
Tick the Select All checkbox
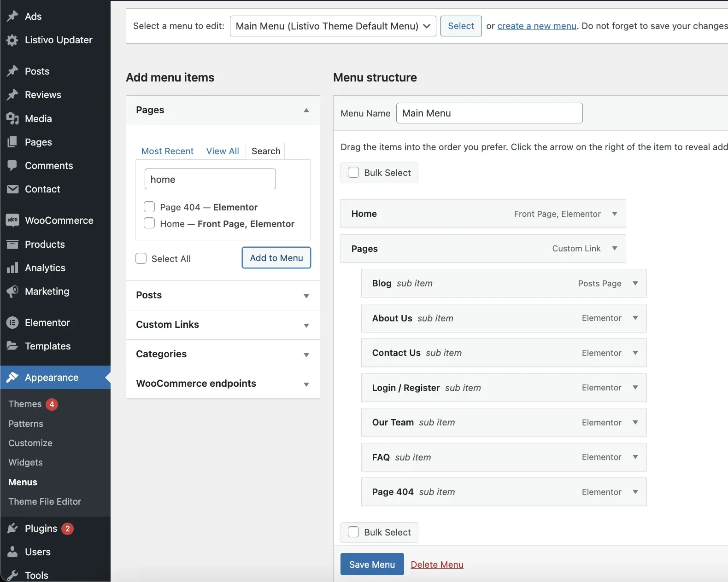pos(141,258)
